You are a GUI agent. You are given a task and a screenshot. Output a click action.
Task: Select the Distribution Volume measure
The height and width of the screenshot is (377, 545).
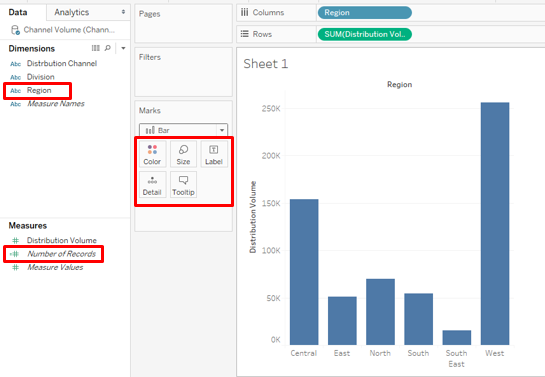[62, 240]
